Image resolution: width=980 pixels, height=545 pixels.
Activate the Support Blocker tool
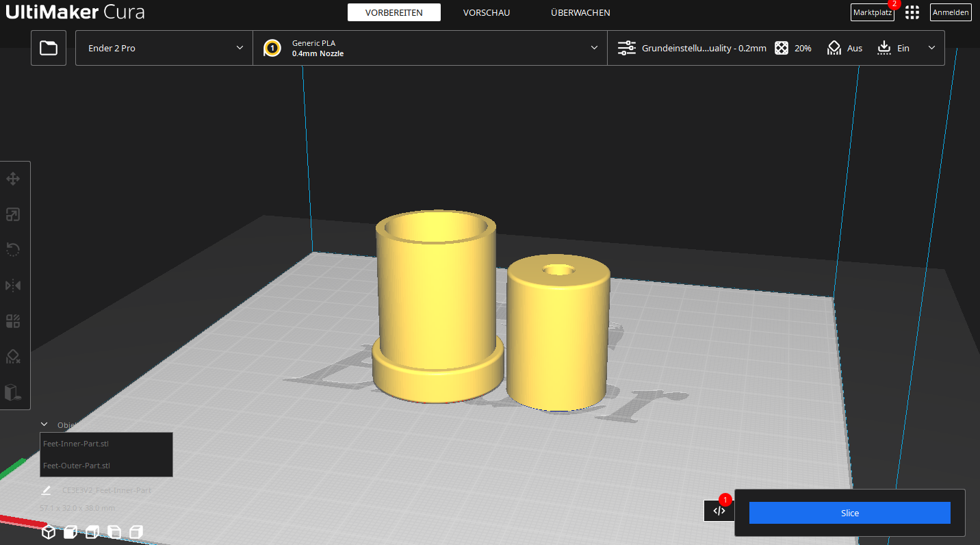click(14, 356)
